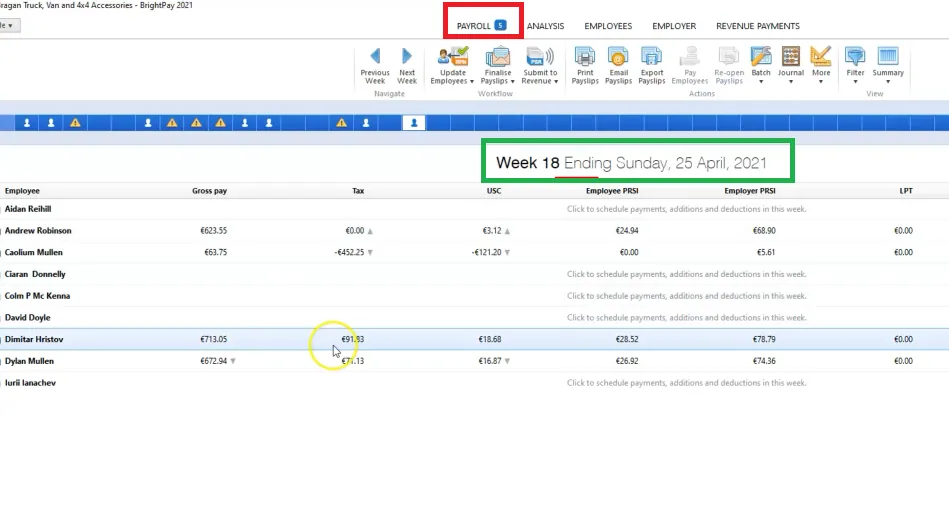949x532 pixels.
Task: Click Employee PRSI value €24.94
Action: (x=627, y=231)
